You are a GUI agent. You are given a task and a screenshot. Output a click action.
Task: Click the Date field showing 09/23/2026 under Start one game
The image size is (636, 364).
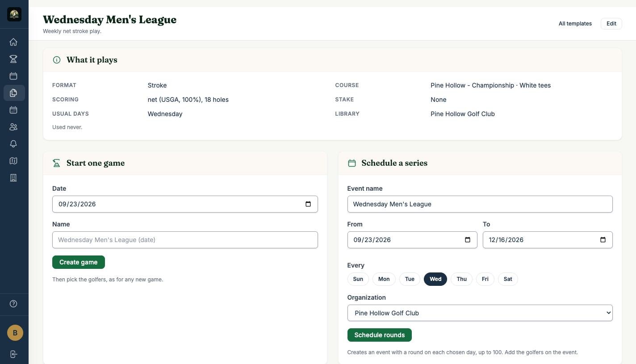click(x=185, y=204)
